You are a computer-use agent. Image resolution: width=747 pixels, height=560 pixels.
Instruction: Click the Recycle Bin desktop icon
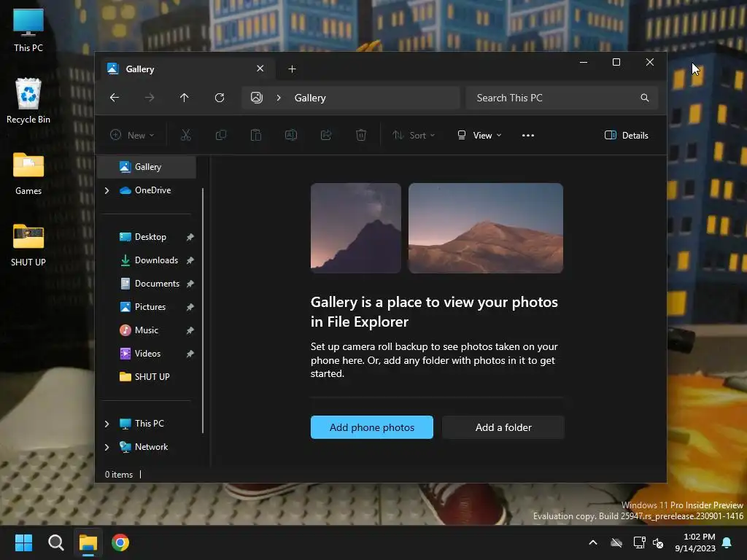click(28, 101)
